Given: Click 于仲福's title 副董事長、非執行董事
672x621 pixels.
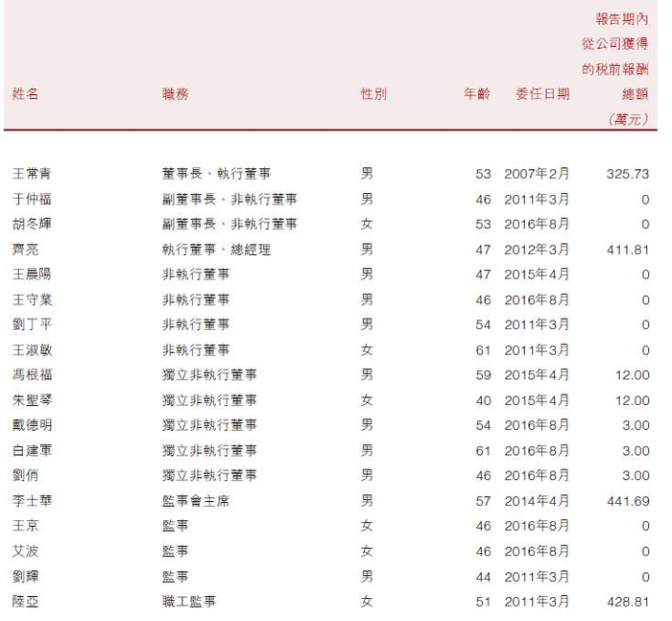Looking at the screenshot, I should pyautogui.click(x=229, y=199).
